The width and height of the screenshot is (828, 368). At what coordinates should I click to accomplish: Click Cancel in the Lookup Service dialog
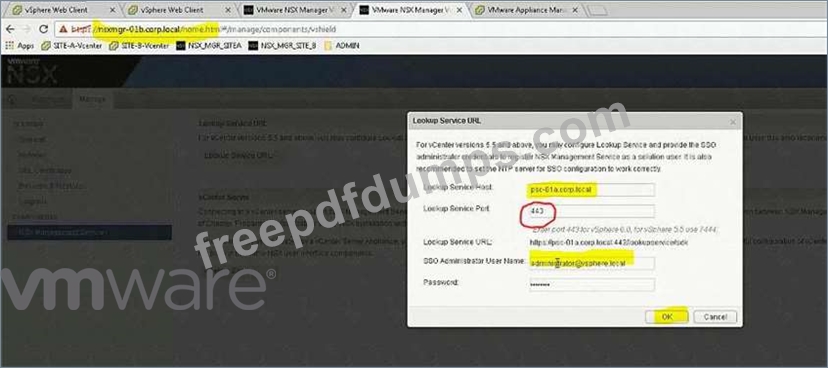(x=715, y=317)
